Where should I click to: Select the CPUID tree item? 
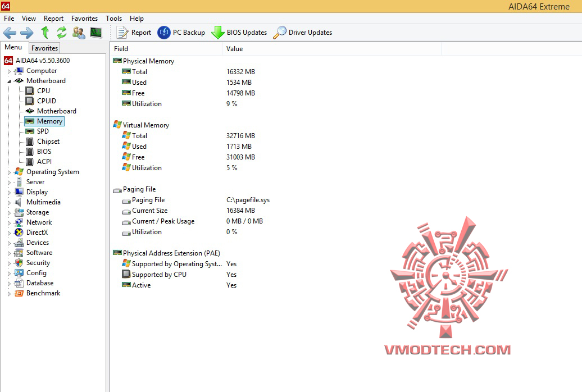[x=47, y=101]
